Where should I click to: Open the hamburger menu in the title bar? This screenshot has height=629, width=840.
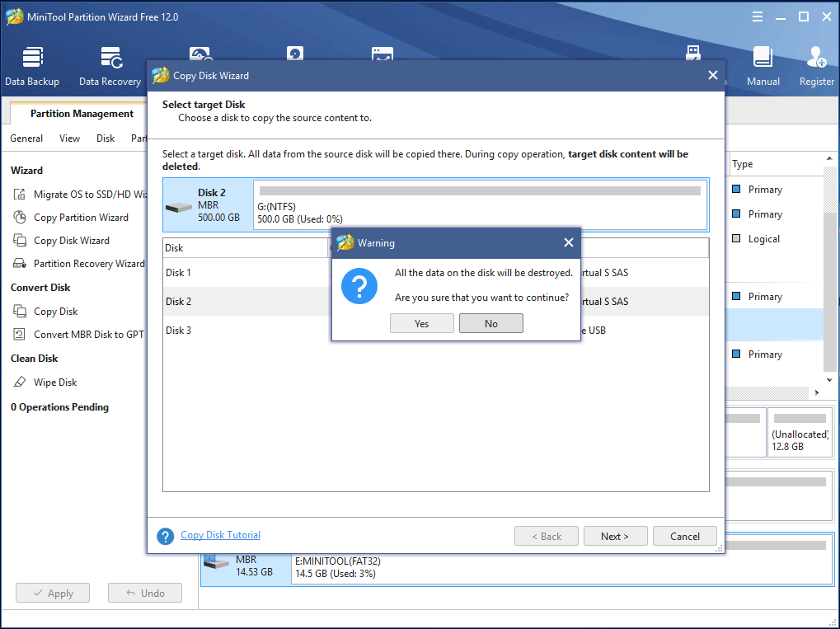[x=758, y=17]
